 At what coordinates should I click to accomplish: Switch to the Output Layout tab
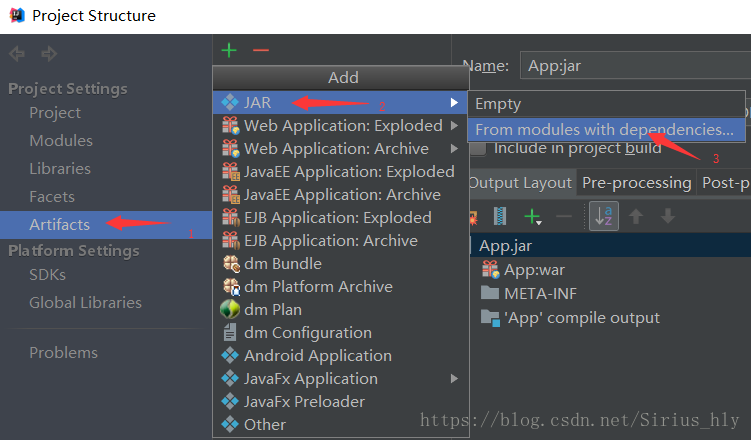520,182
